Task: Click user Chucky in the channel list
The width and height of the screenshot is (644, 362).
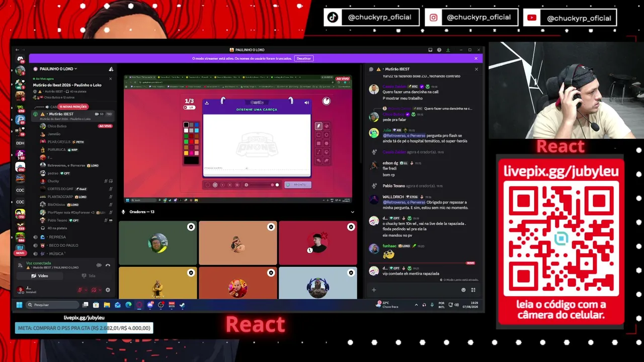Action: [53, 181]
